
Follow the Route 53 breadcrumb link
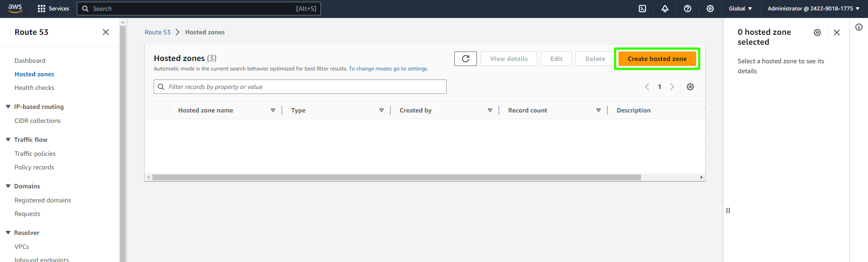[157, 32]
